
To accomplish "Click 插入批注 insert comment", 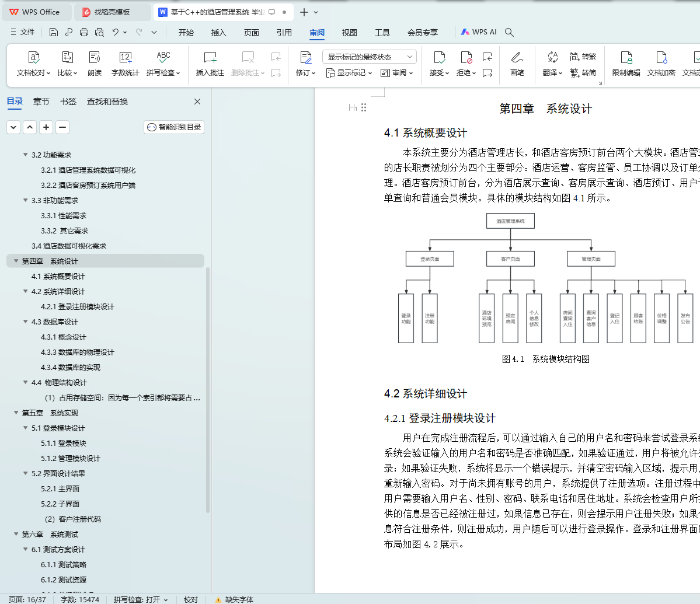I will (210, 64).
